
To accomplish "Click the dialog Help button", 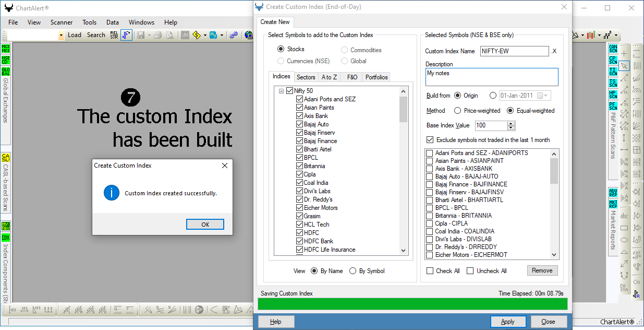I will coord(275,322).
